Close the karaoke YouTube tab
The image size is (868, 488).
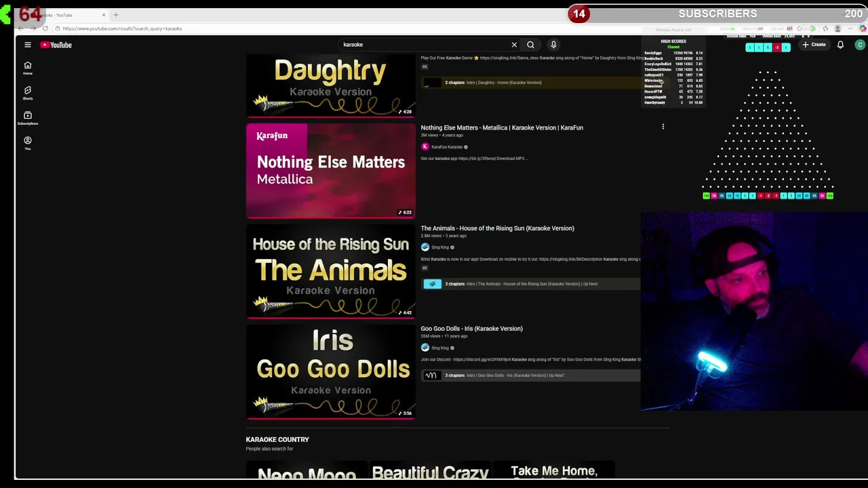click(x=104, y=15)
